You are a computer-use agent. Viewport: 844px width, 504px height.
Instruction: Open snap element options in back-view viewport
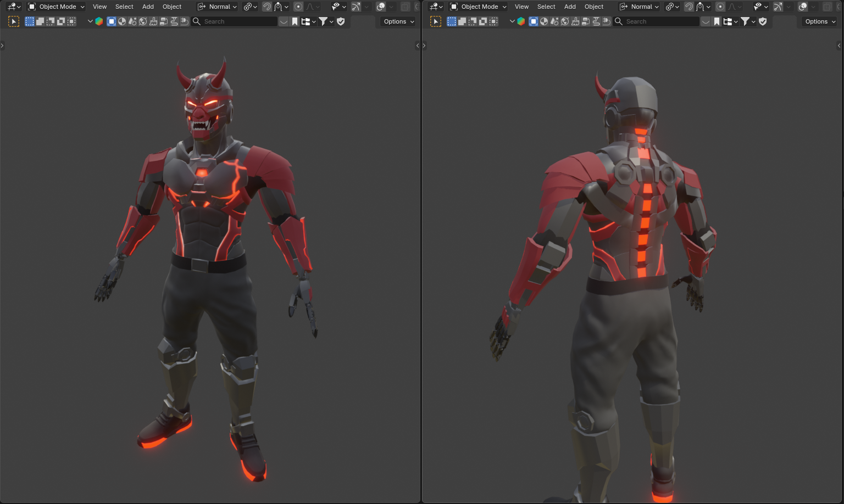click(703, 7)
